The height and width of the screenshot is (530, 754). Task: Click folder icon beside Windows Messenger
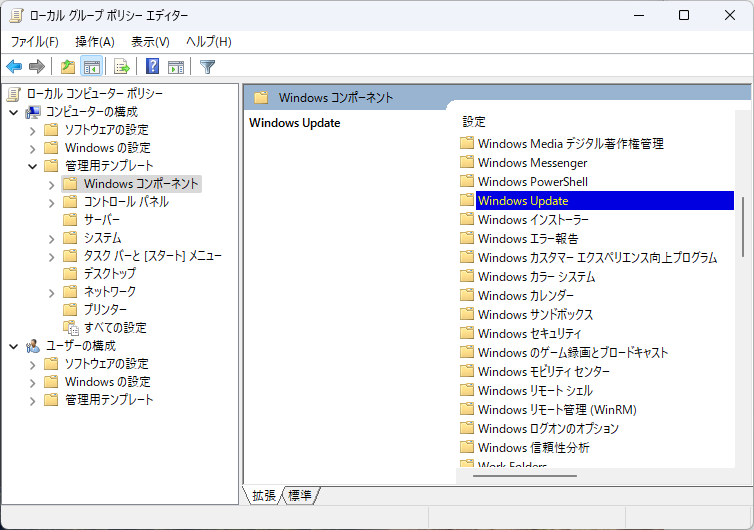pyautogui.click(x=466, y=162)
